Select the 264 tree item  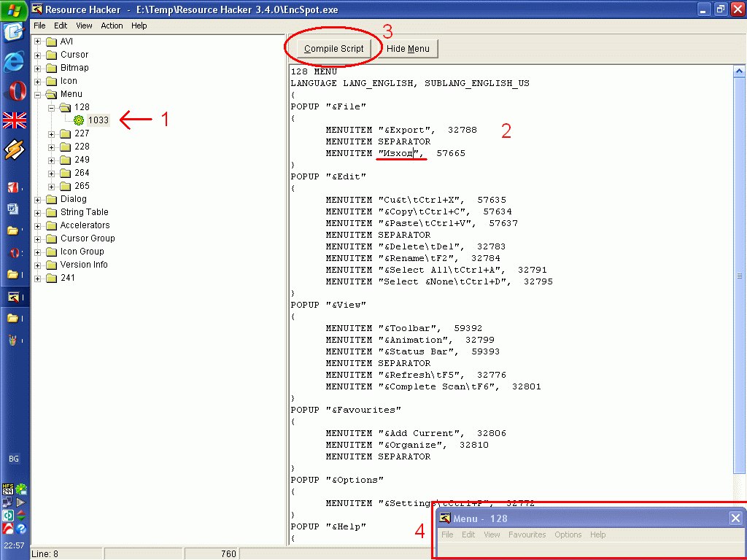point(82,173)
